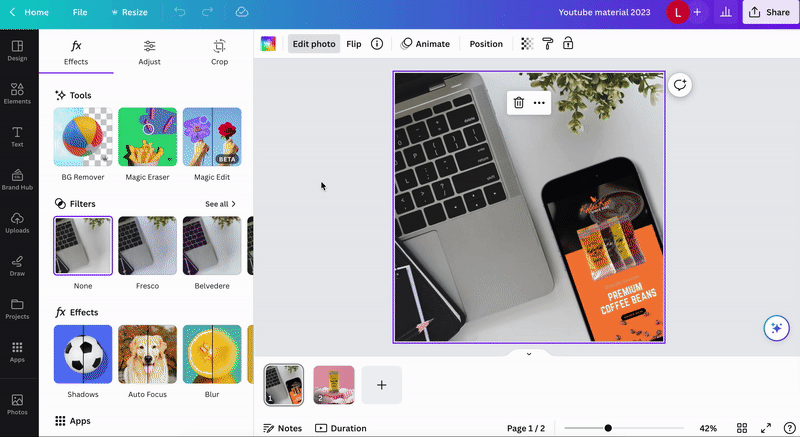The image size is (800, 437).
Task: Open the Elements sidebar panel
Action: point(17,93)
